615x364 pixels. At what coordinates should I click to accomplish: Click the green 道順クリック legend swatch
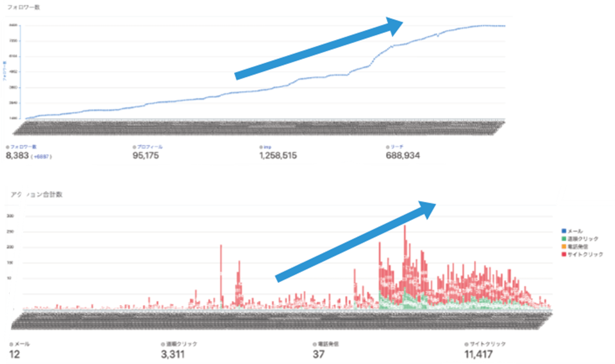pos(564,239)
